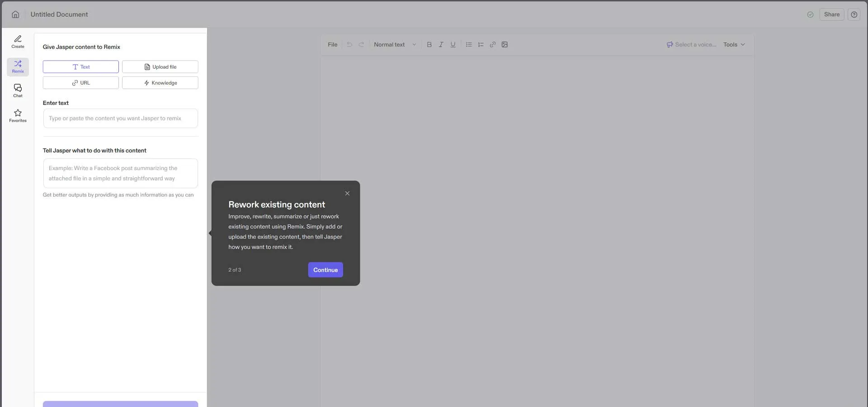Open the Normal text style dropdown
The image size is (868, 407).
pyautogui.click(x=395, y=44)
